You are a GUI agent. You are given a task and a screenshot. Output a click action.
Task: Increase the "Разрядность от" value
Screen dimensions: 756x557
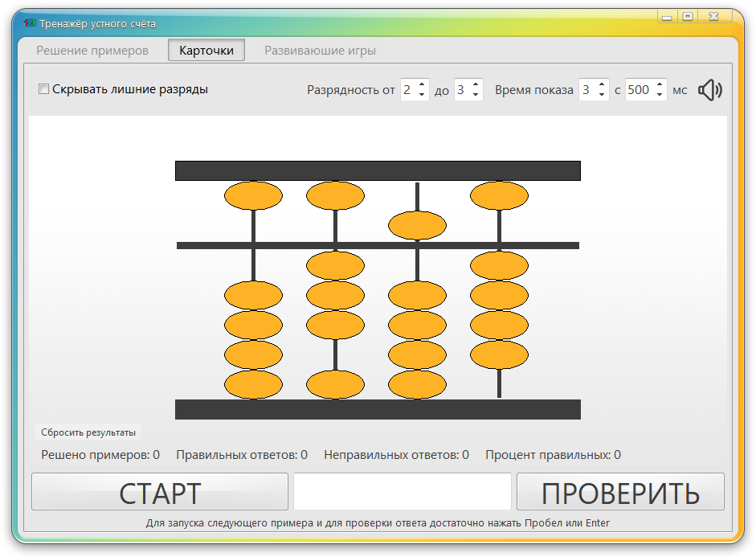click(x=422, y=85)
